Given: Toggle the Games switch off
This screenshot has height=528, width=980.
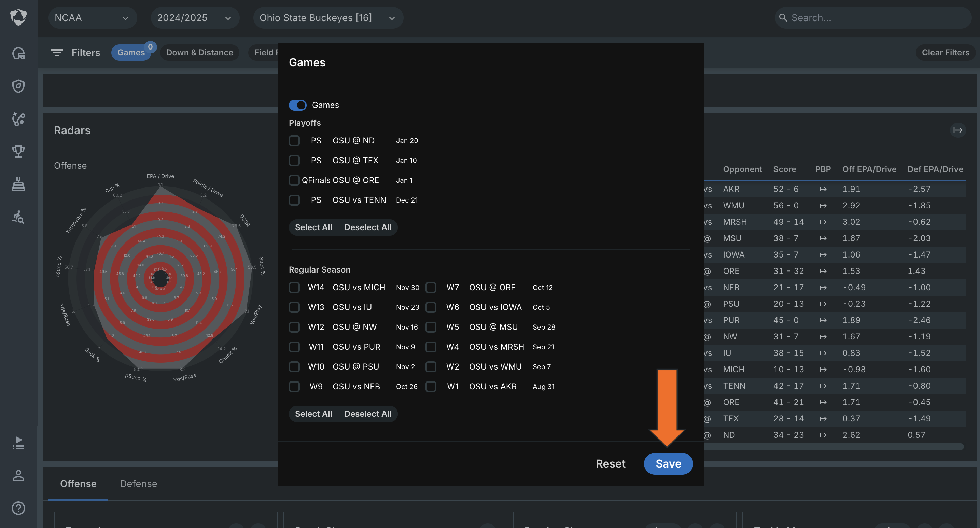Looking at the screenshot, I should (x=297, y=105).
